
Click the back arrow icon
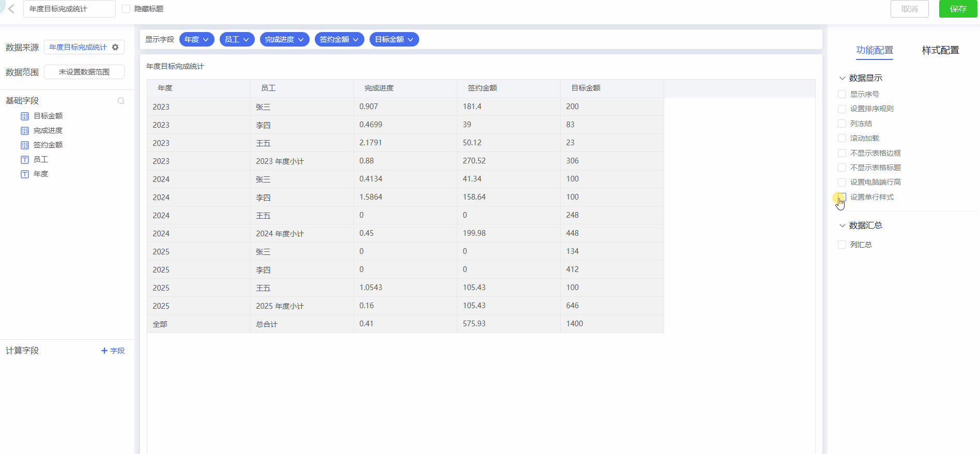click(11, 9)
